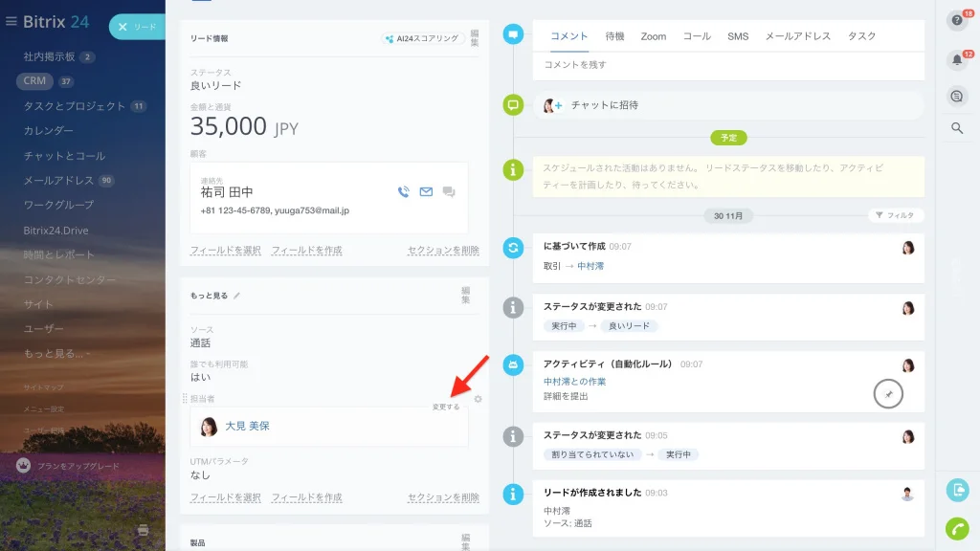
Task: Switch to the 待機 tab
Action: tap(615, 36)
